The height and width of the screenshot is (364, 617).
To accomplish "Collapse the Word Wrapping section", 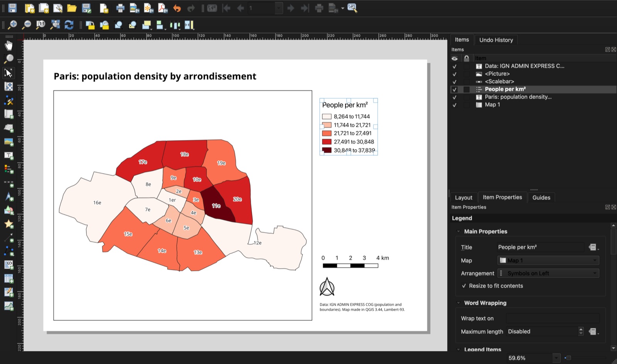I will (x=459, y=303).
